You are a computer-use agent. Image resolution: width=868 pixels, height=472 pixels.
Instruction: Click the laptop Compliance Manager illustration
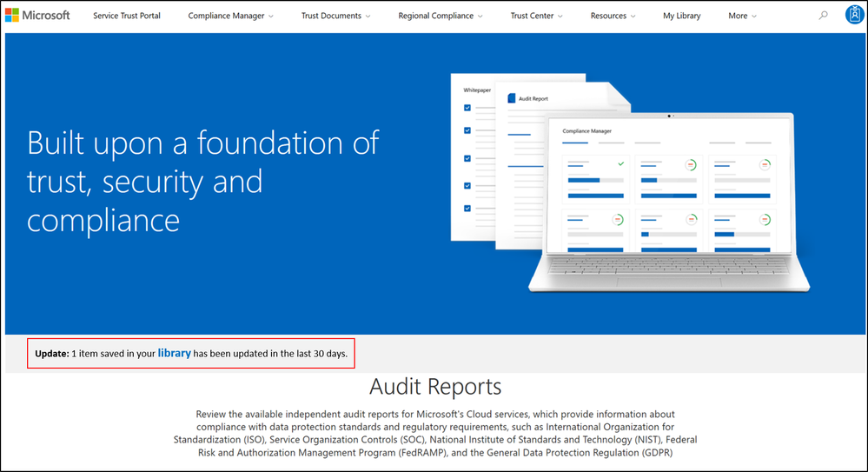(x=669, y=203)
